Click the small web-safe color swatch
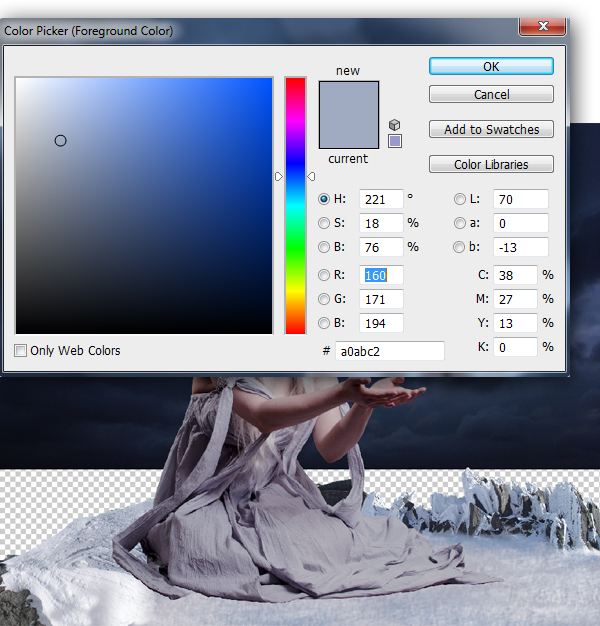The height and width of the screenshot is (626, 600). click(395, 141)
